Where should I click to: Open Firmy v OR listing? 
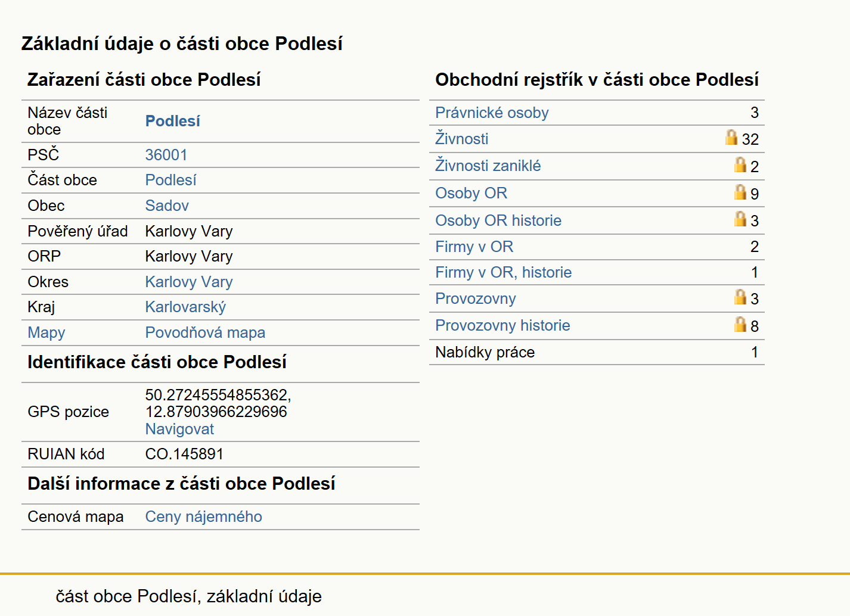click(x=474, y=247)
